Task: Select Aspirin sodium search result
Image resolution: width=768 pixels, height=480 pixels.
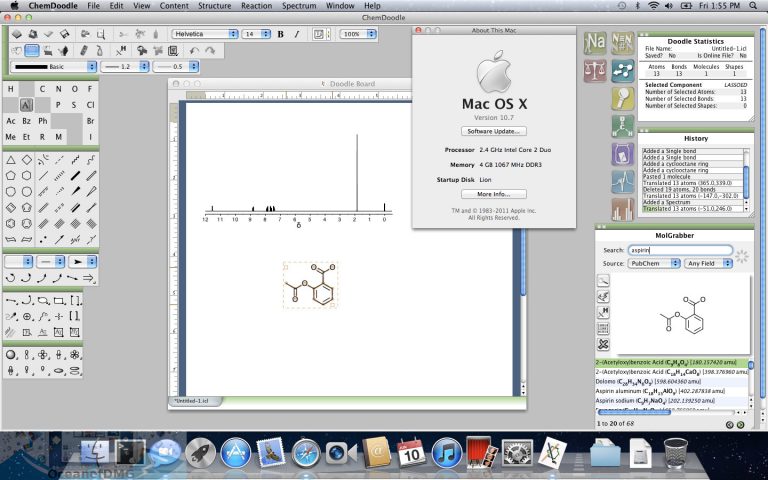Action: pos(672,401)
